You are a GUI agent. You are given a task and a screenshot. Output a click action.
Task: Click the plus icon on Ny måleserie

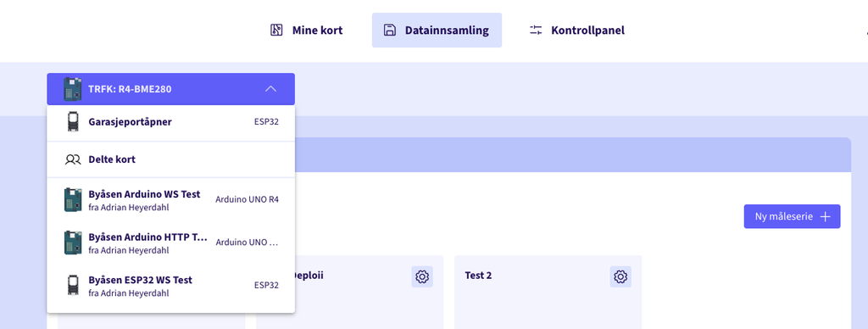point(825,216)
